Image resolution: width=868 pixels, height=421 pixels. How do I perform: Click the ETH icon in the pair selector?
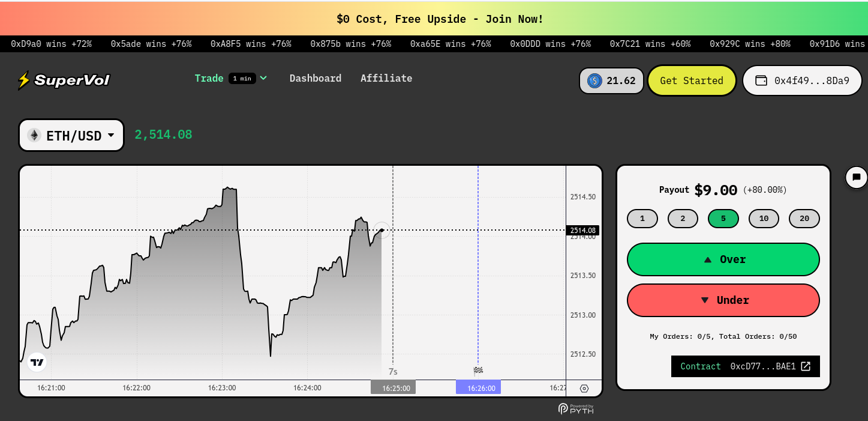pyautogui.click(x=34, y=135)
